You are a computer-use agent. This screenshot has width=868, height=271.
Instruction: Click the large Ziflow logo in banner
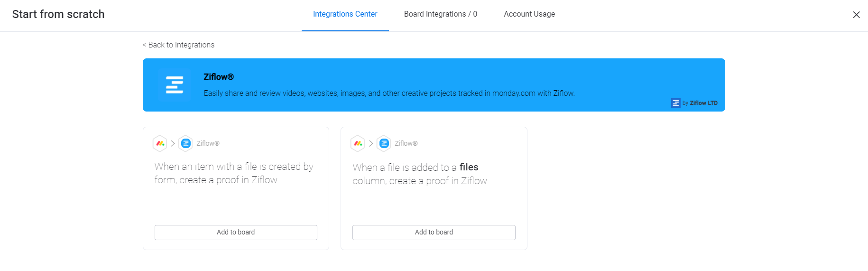(175, 85)
